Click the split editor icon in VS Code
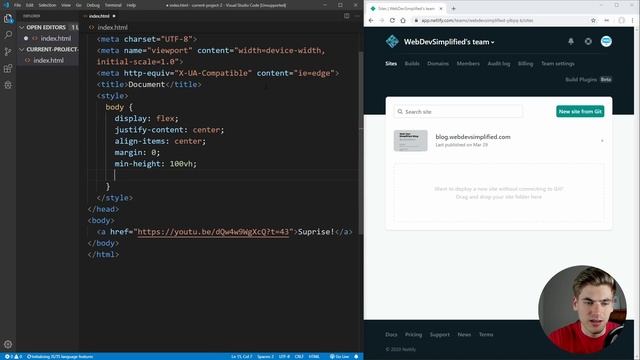Screen dimensions: 640x360 pyautogui.click(x=347, y=16)
